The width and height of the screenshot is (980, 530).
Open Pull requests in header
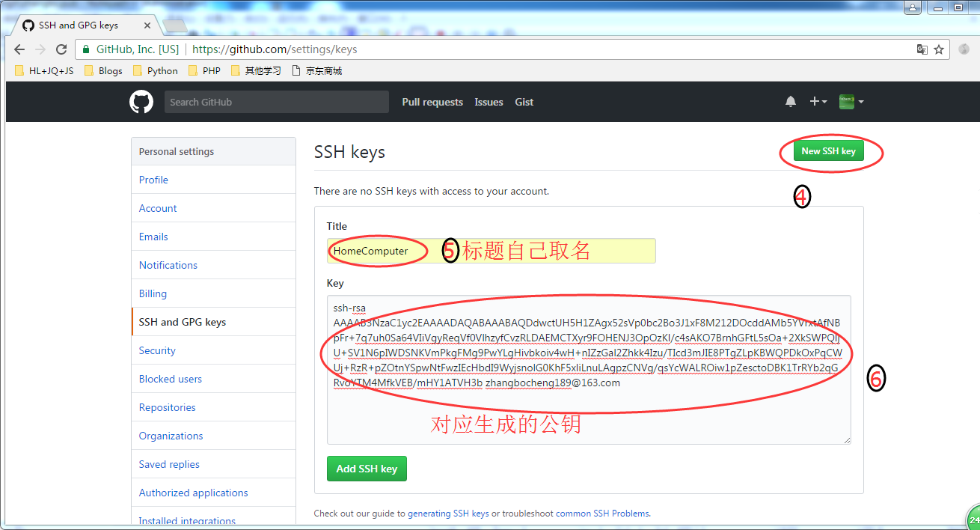[x=432, y=102]
